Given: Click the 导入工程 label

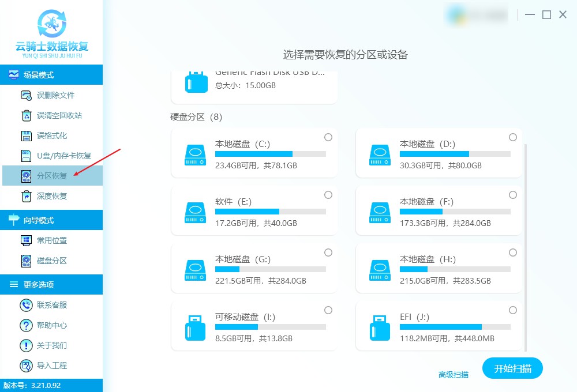Looking at the screenshot, I should click(52, 365).
